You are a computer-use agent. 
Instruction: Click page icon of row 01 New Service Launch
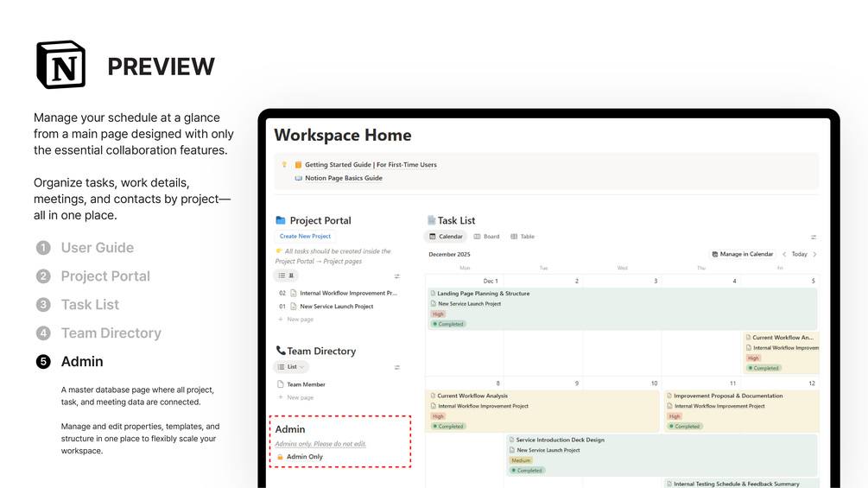(x=294, y=307)
